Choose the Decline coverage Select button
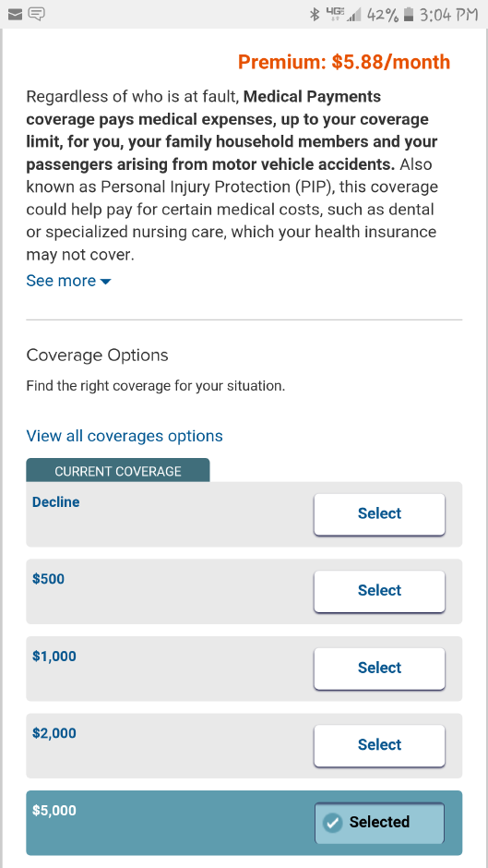The image size is (488, 868). (379, 514)
